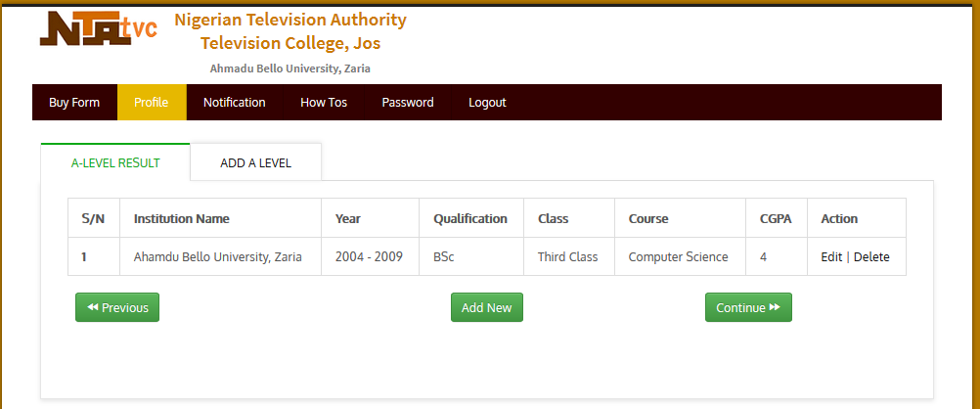Open the Notification menu

pyautogui.click(x=235, y=103)
